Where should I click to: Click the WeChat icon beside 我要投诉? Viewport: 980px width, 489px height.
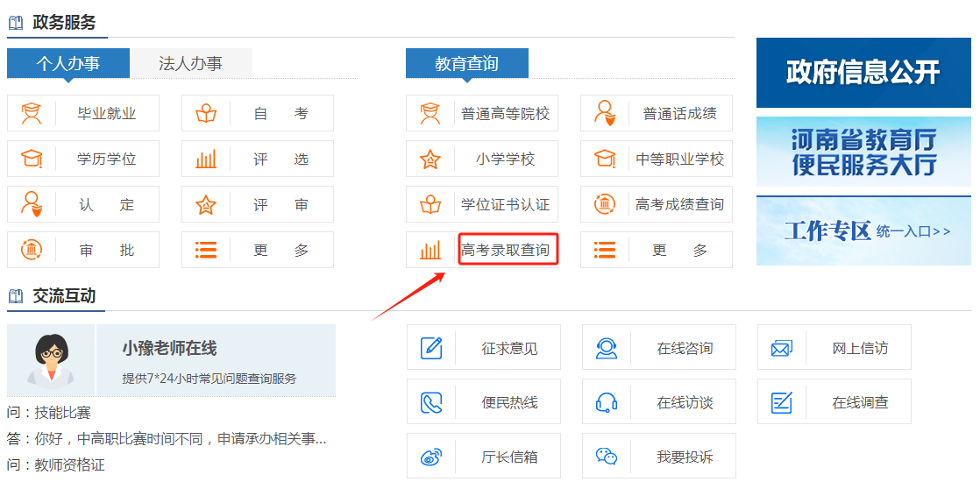(607, 457)
